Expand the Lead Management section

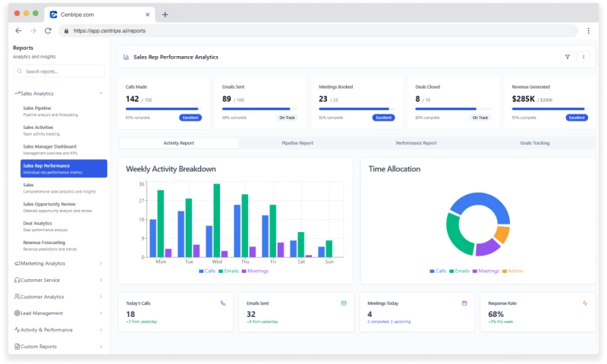[101, 313]
